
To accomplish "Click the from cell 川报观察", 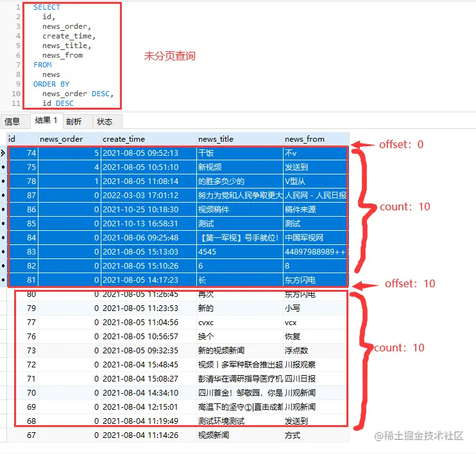I will [316, 365].
